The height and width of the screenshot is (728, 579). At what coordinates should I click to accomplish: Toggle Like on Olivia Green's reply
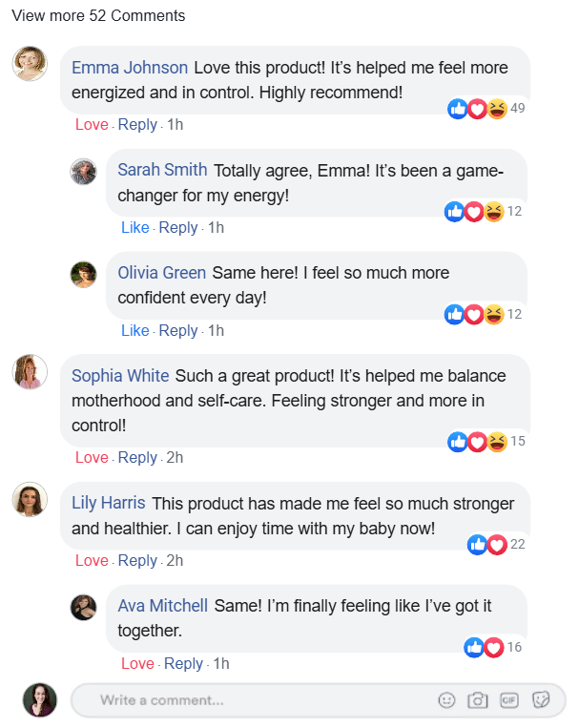(x=135, y=331)
